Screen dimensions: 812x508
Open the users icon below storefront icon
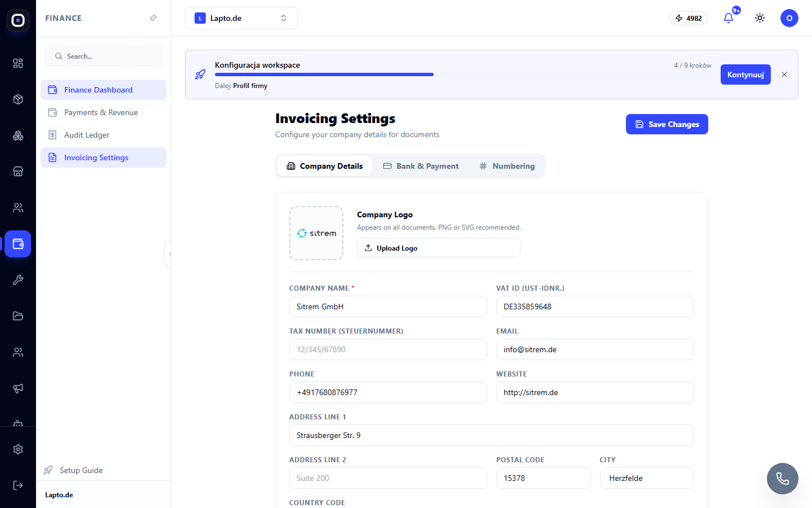(18, 208)
